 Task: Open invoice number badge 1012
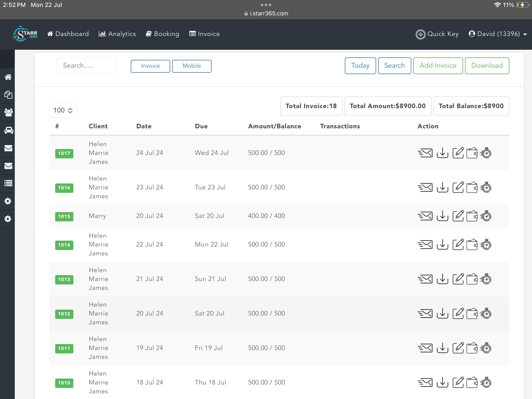(x=64, y=314)
